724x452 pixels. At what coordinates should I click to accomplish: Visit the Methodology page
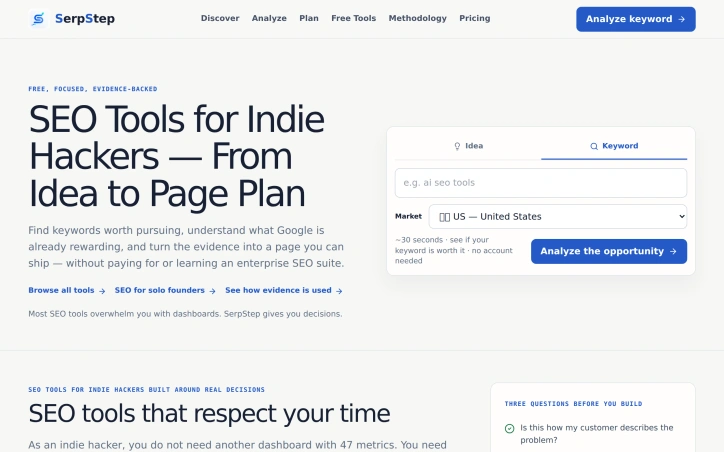[x=417, y=18]
